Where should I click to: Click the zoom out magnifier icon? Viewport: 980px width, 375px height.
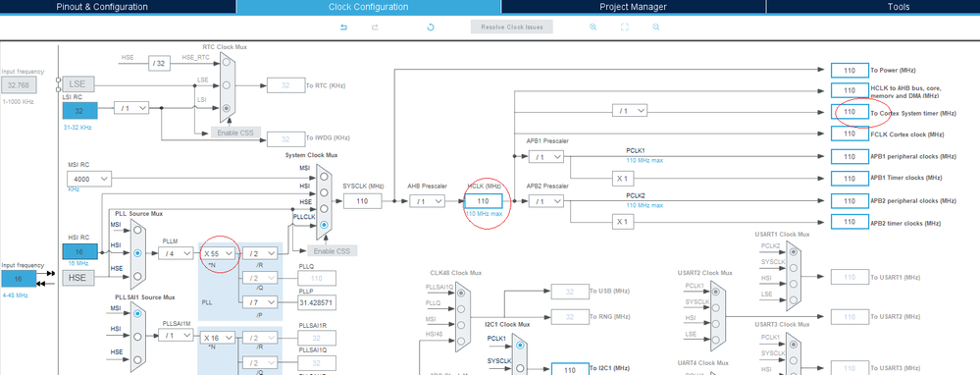[x=656, y=27]
